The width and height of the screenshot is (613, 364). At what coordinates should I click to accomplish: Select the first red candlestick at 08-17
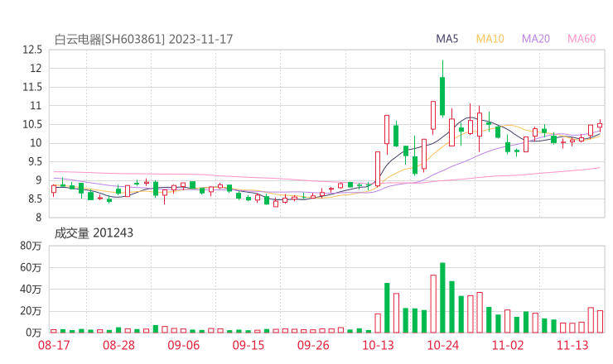click(x=54, y=189)
